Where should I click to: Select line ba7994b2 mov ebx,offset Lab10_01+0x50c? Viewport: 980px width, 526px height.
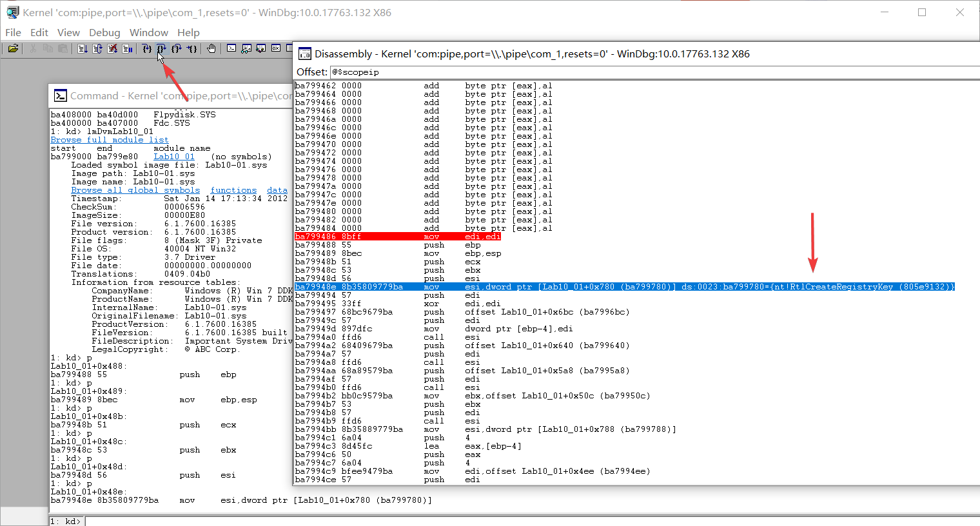coord(473,396)
